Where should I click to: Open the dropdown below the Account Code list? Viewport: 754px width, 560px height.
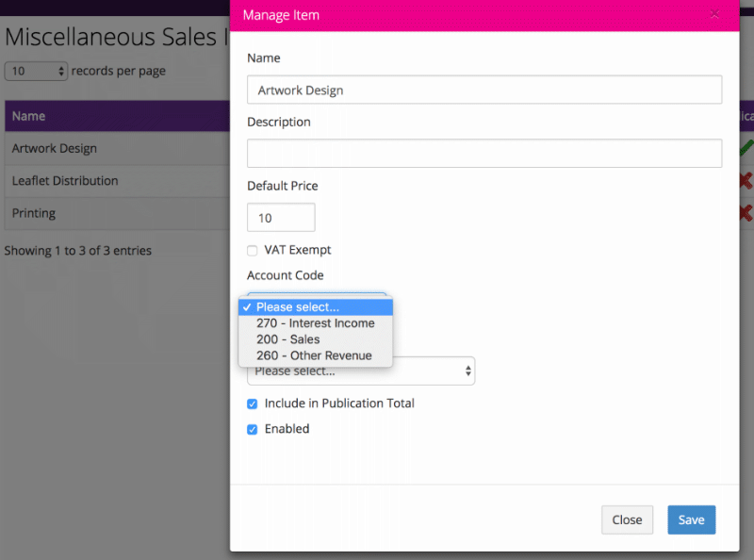point(360,371)
